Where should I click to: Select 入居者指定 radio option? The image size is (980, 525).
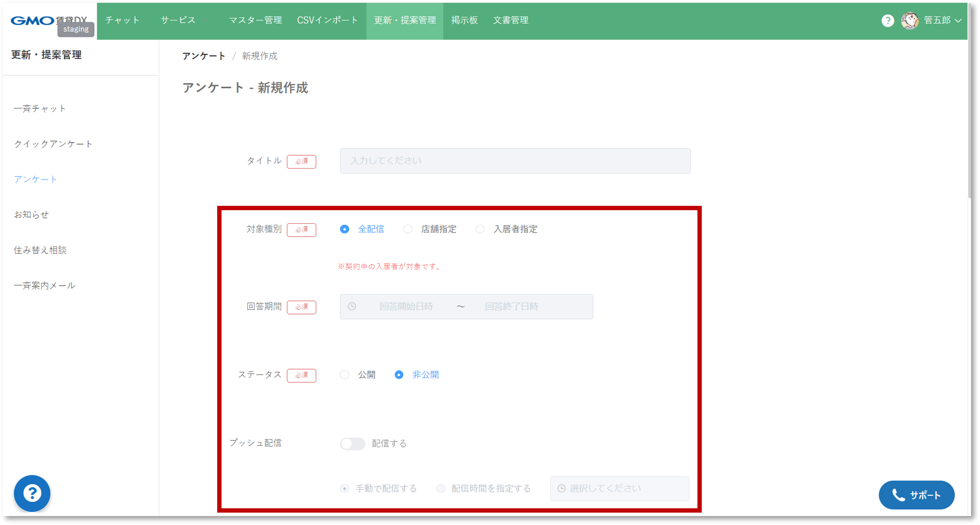[x=480, y=229]
